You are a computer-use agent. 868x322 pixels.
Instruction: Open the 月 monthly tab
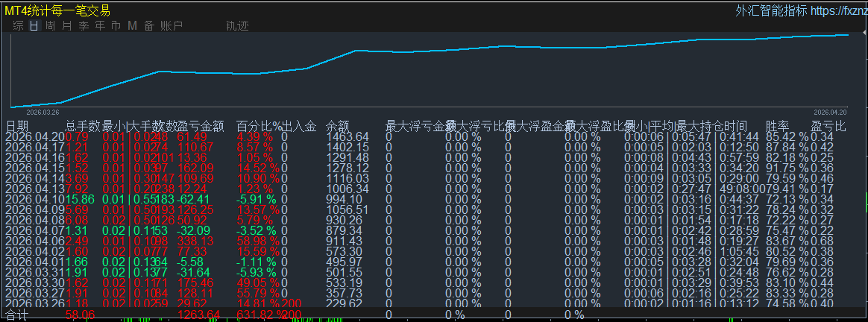pyautogui.click(x=67, y=25)
